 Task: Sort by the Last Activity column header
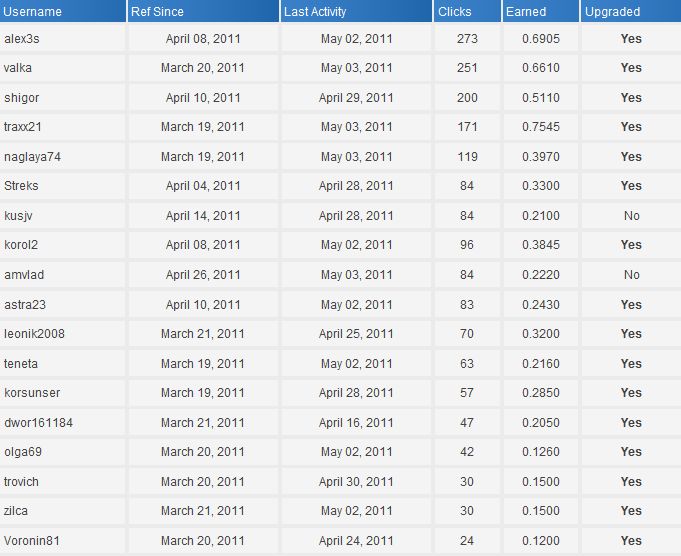(315, 11)
